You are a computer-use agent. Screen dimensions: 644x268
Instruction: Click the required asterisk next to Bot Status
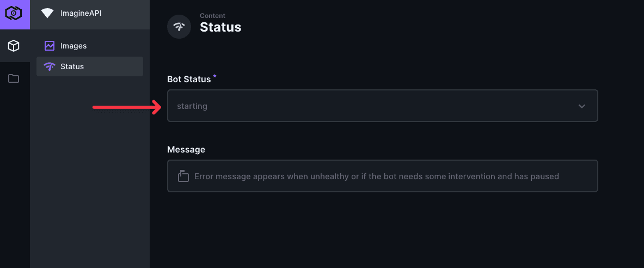click(215, 77)
